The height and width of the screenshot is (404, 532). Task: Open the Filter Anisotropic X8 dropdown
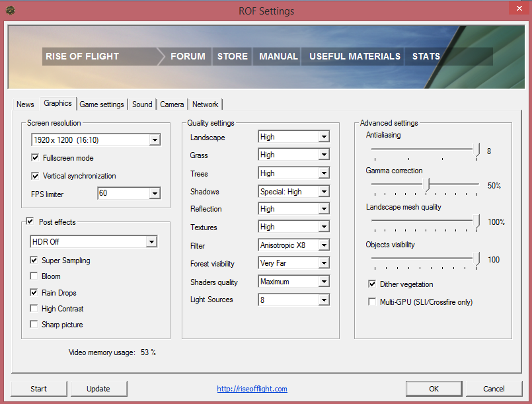coord(294,245)
